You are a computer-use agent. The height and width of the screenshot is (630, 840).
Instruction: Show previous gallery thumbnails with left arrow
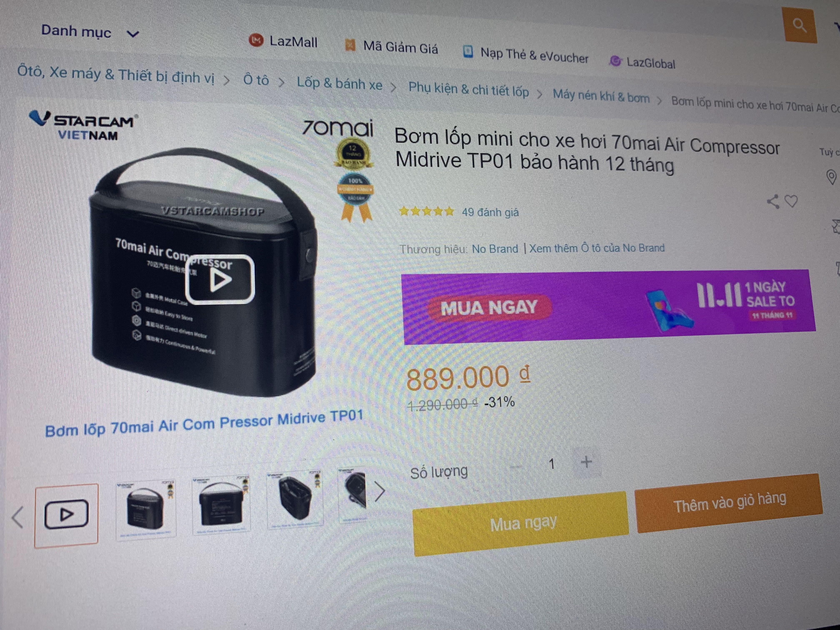point(17,517)
